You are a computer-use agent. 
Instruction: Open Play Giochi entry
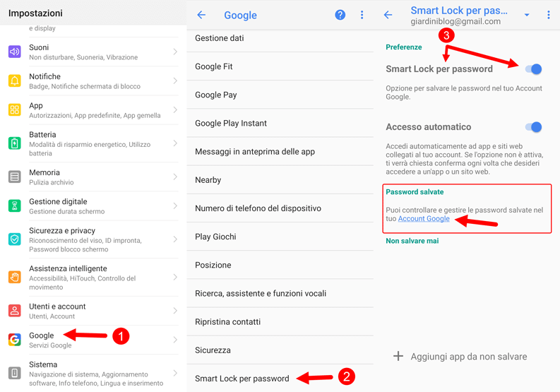(x=280, y=237)
